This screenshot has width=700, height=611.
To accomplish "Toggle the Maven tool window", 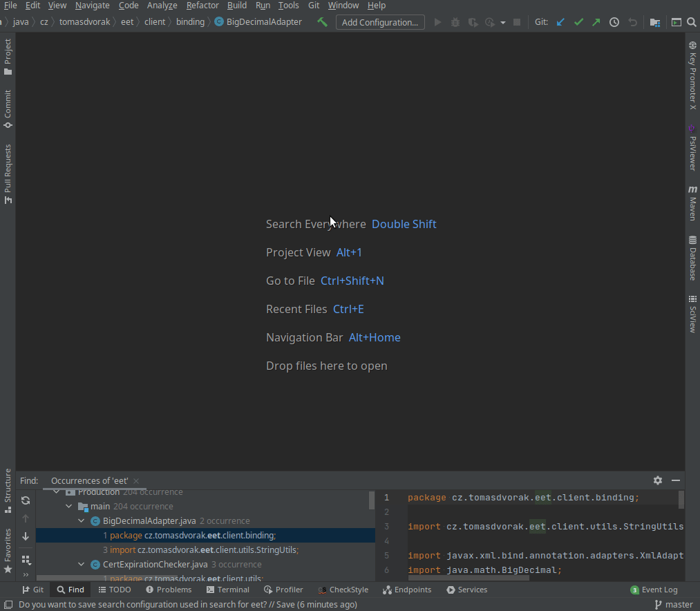I will coord(692,203).
